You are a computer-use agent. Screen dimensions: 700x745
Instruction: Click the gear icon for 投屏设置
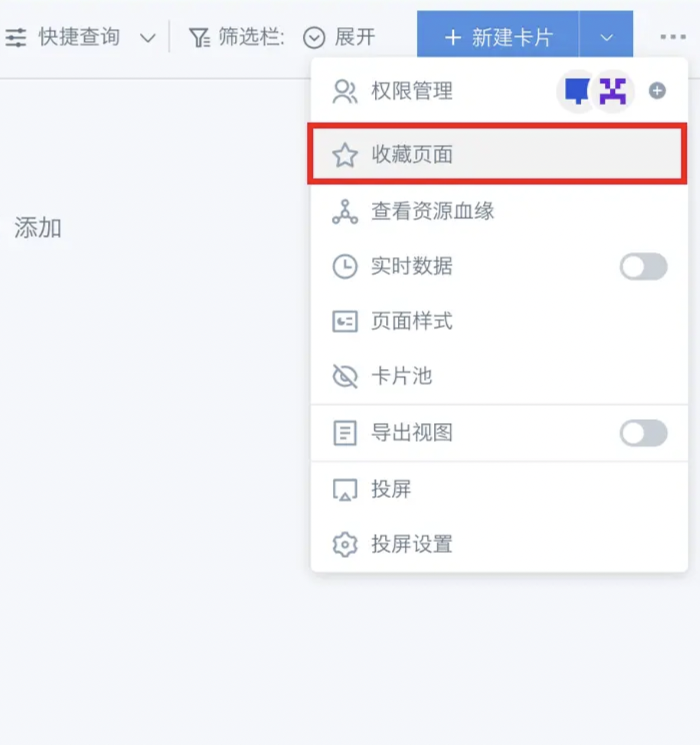coord(345,544)
